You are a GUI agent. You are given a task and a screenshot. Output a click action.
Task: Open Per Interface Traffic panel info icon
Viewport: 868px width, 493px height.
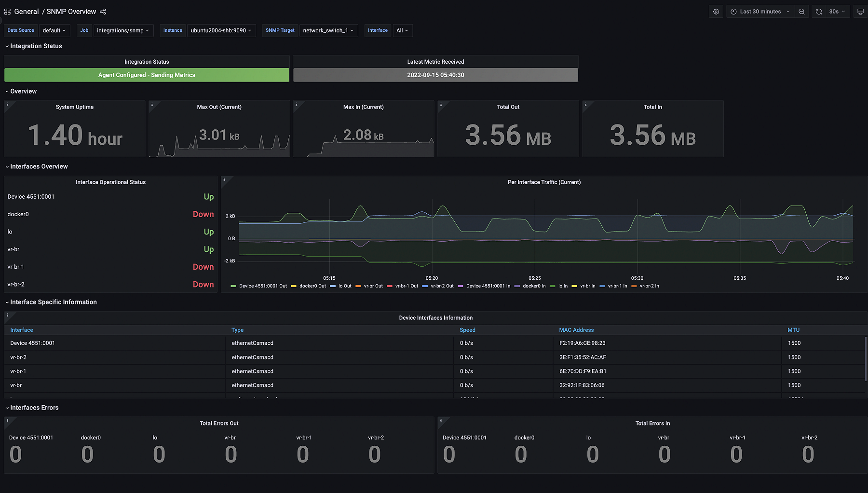click(225, 179)
